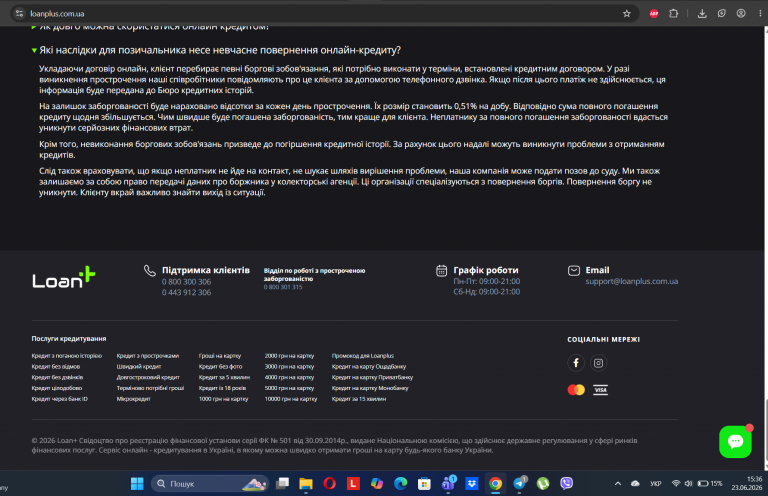Open 'Кредит на карту Ощадбанку' link
The width and height of the screenshot is (768, 496).
coord(369,367)
